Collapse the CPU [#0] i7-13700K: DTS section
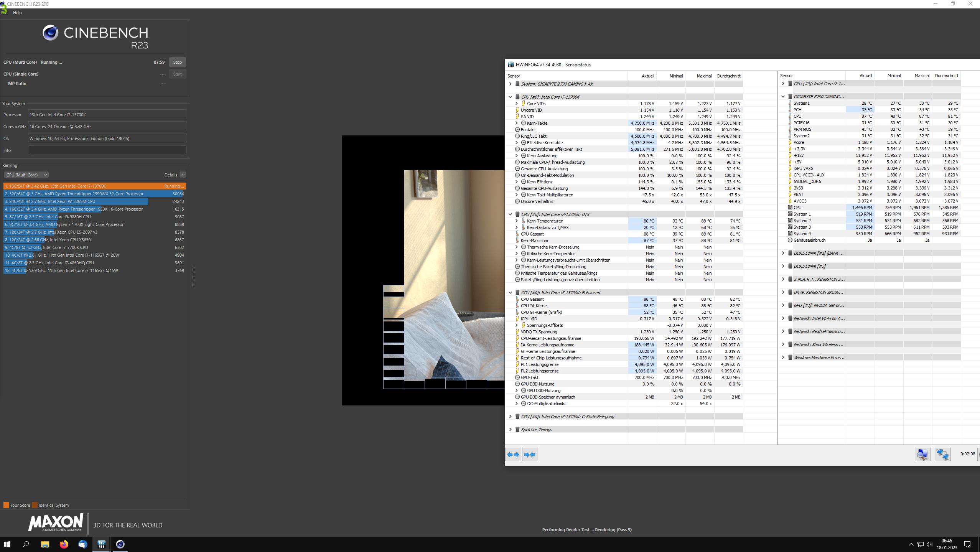This screenshot has height=552, width=980. 510,214
